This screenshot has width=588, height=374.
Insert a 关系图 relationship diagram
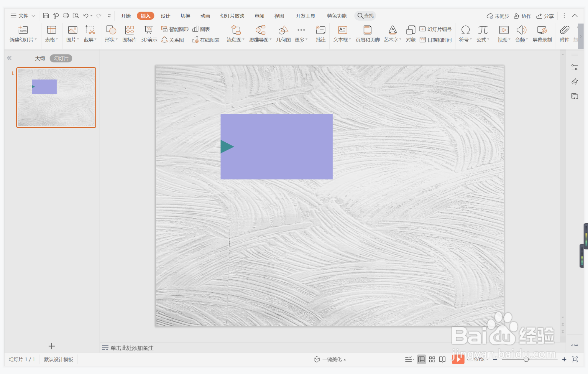pos(173,40)
